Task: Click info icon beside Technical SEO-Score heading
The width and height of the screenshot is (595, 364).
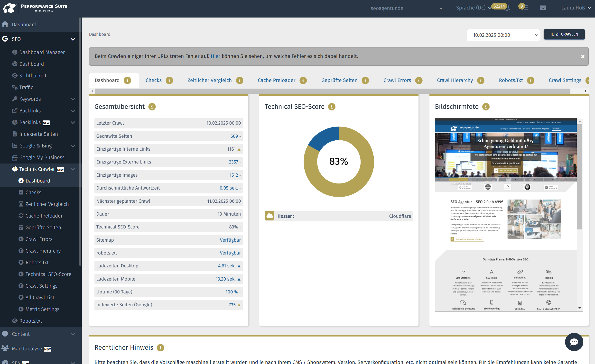Action: [x=332, y=107]
